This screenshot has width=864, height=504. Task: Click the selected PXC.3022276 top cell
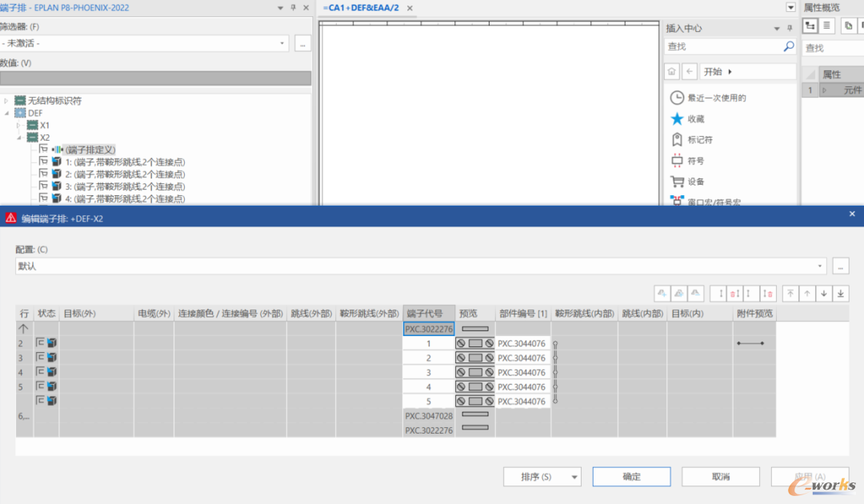[429, 329]
